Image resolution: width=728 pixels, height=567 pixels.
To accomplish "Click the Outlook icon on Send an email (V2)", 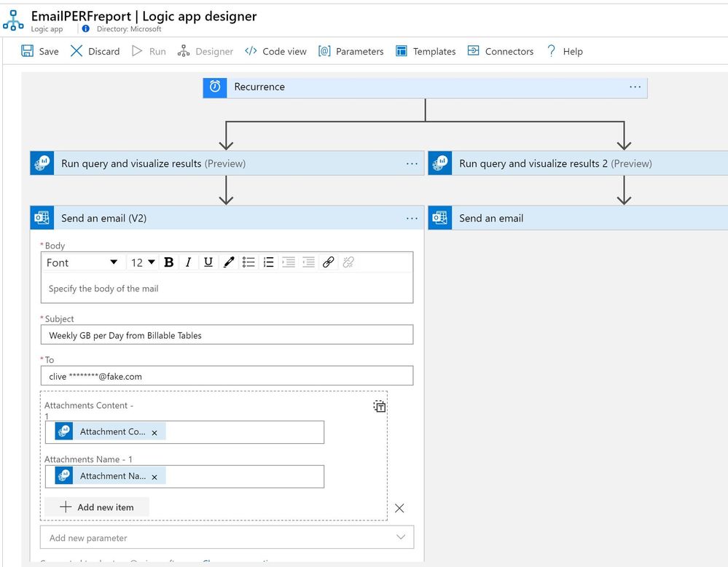I will click(42, 218).
